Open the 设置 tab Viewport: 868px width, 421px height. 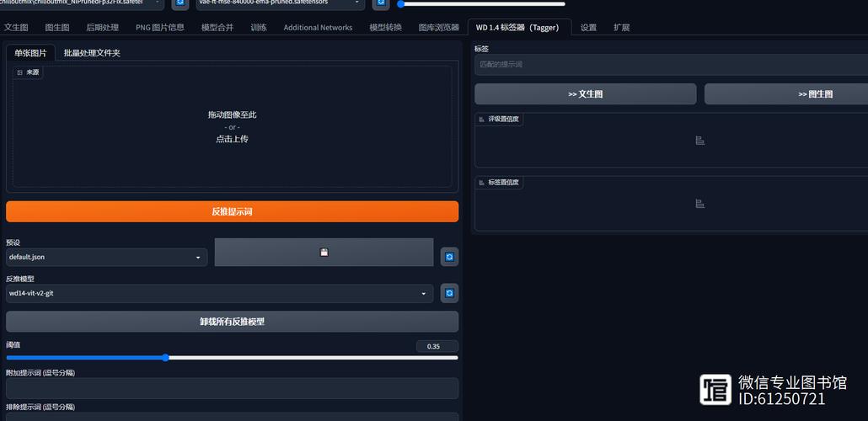pos(588,27)
